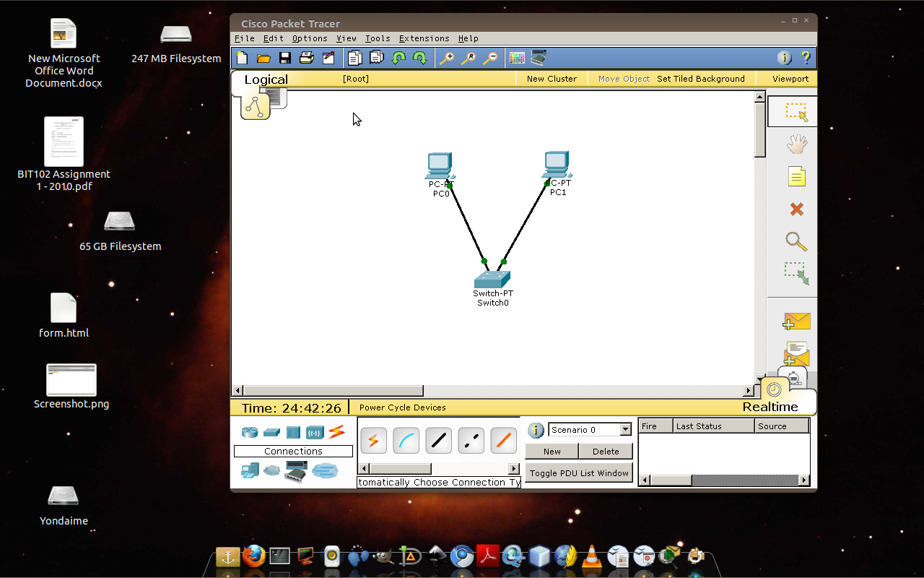Click the Paste toolbar icon
The height and width of the screenshot is (578, 924).
tap(376, 58)
